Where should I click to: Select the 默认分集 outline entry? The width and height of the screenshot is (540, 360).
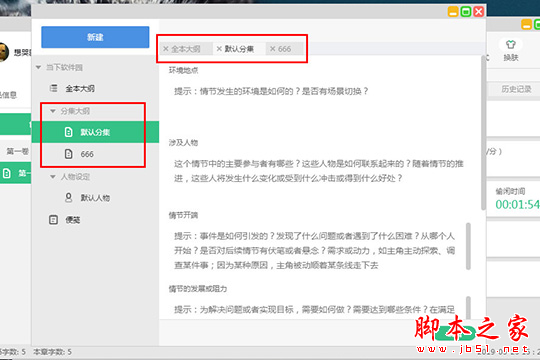point(95,132)
